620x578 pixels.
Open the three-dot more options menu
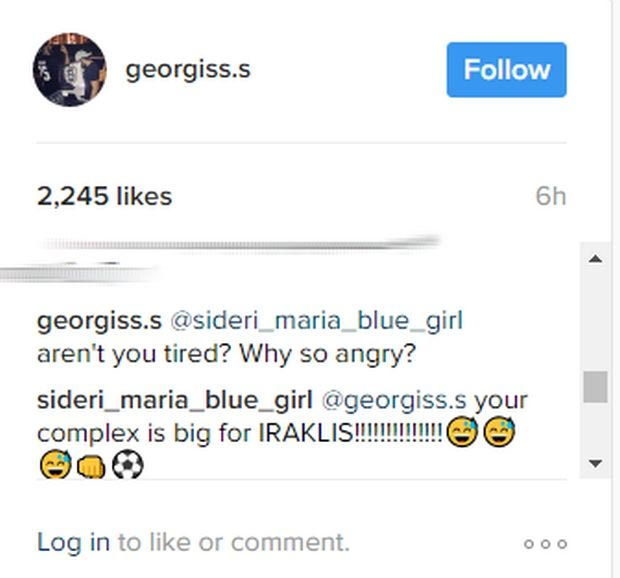pyautogui.click(x=545, y=544)
